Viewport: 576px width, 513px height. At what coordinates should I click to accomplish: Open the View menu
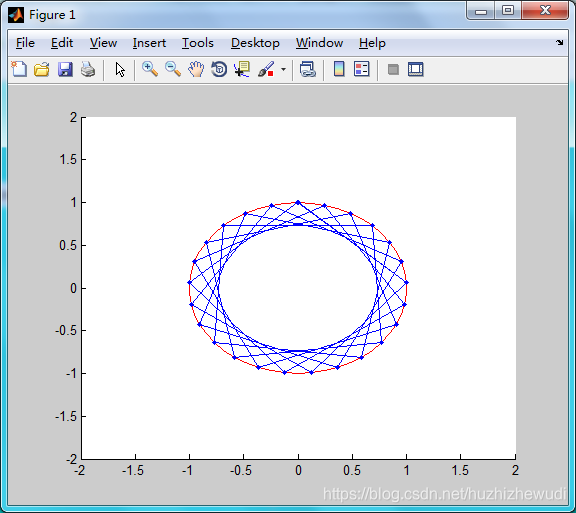(103, 43)
